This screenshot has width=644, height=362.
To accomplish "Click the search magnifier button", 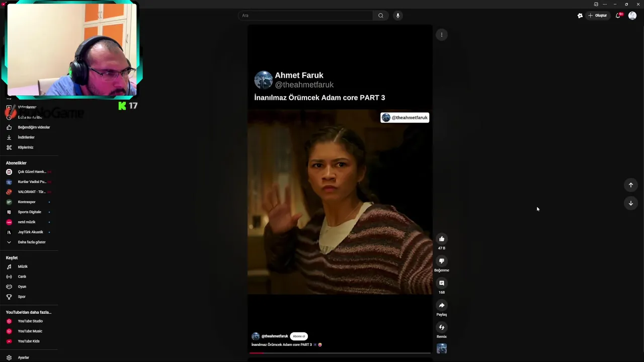I will click(x=381, y=16).
